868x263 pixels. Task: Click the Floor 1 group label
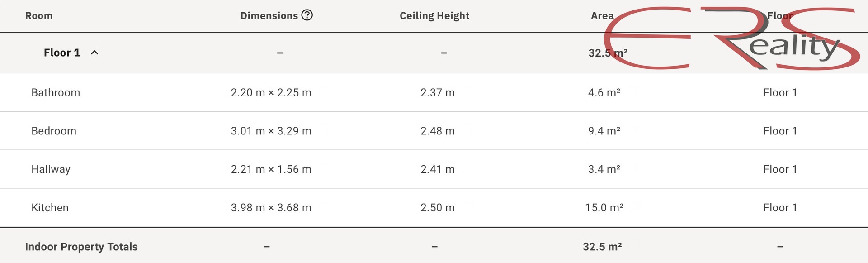coord(62,53)
